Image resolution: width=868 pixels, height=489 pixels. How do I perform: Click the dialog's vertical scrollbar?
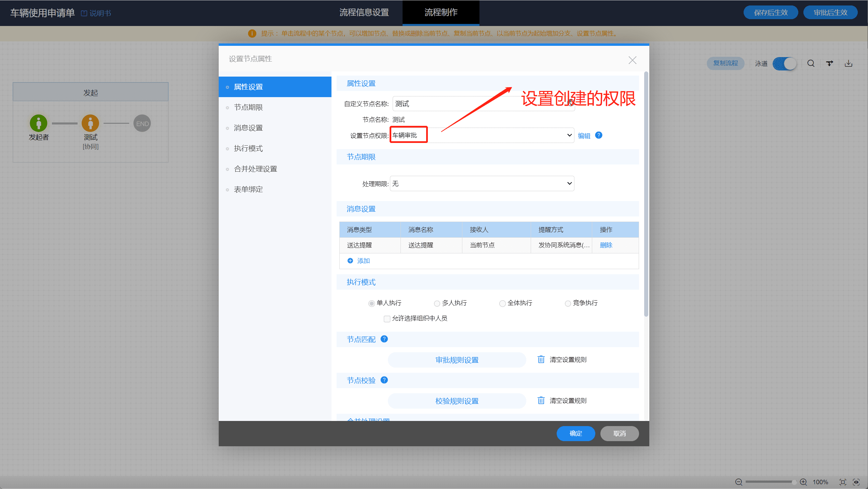pos(646,194)
